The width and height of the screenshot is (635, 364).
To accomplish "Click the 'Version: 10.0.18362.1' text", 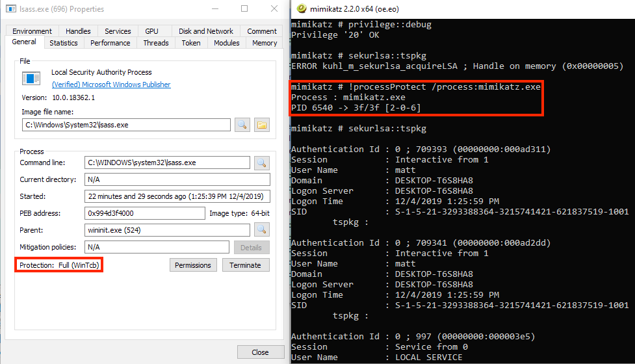I will (x=58, y=97).
